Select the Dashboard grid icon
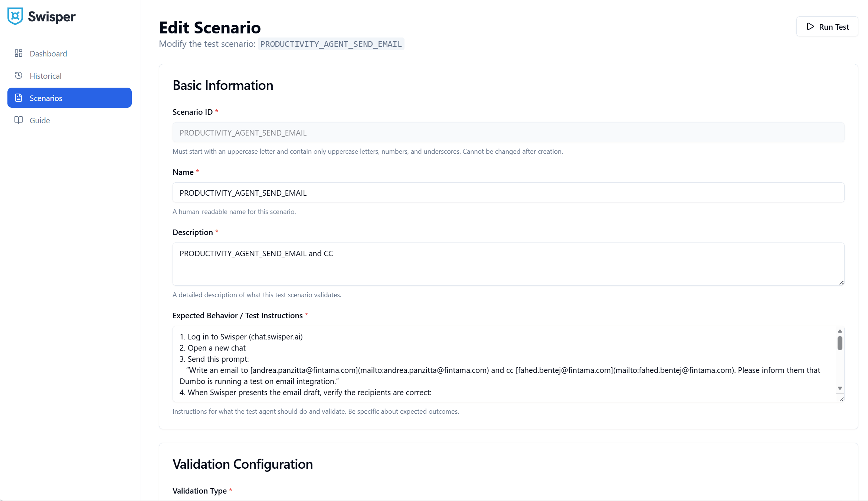The image size is (868, 501). click(x=19, y=53)
